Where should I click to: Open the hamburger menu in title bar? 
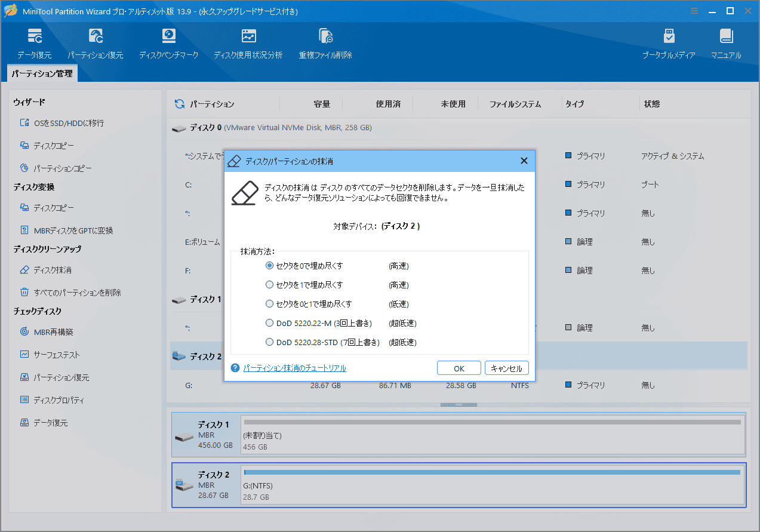coord(694,11)
